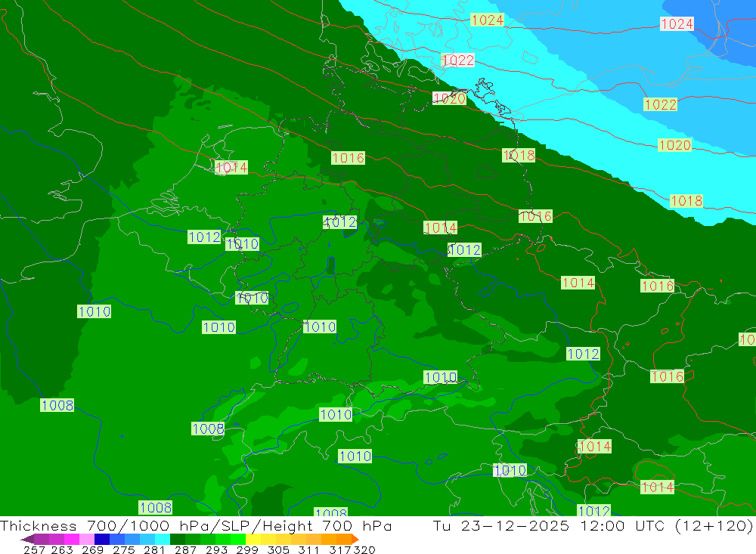Click the legend value 305

click(278, 549)
